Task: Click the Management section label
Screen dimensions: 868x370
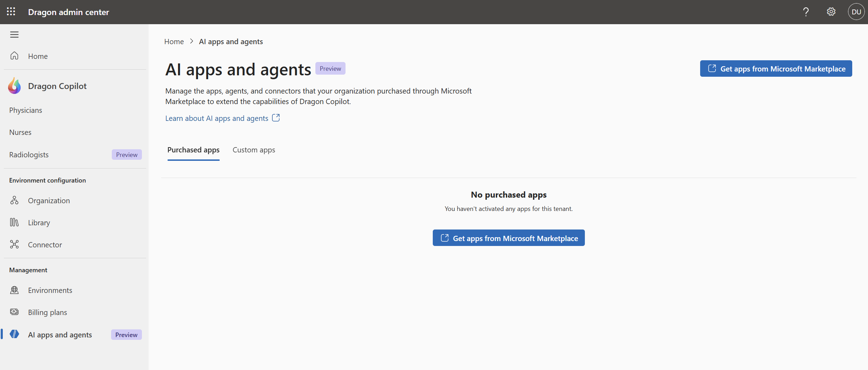Action: point(28,270)
